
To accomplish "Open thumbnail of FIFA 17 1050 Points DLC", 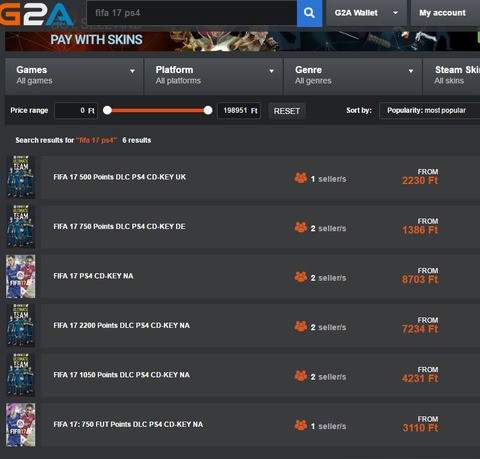I will pos(21,375).
